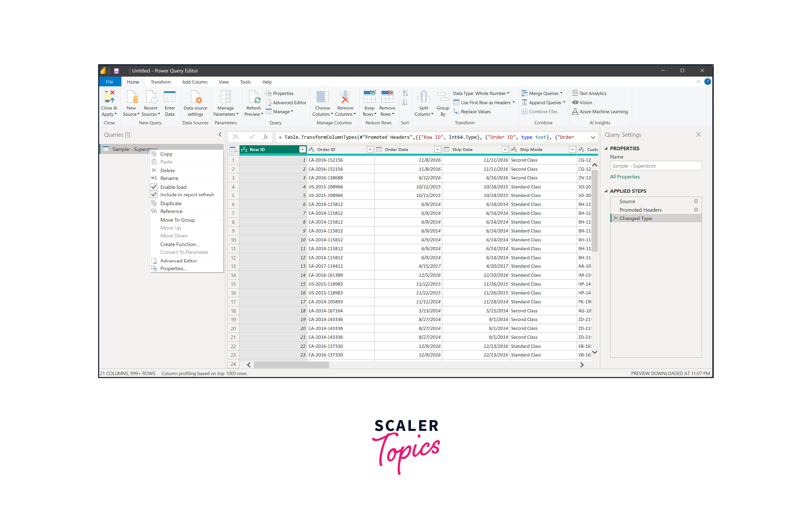Open the All Properties link
This screenshot has height=524, width=812.
point(625,177)
